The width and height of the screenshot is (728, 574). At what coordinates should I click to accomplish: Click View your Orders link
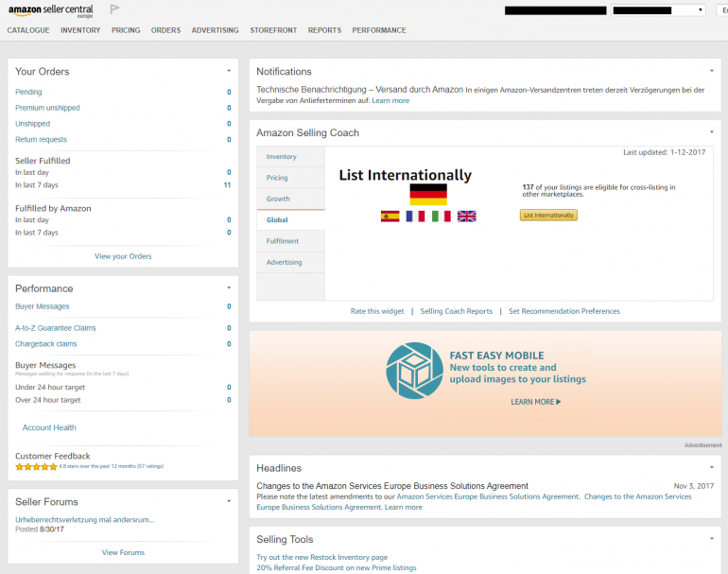[123, 256]
